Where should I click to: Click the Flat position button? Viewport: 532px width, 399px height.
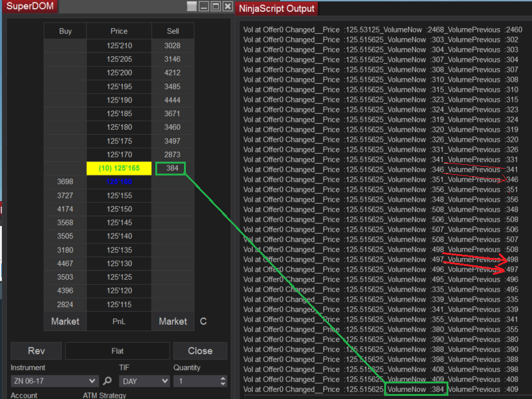[x=117, y=351]
